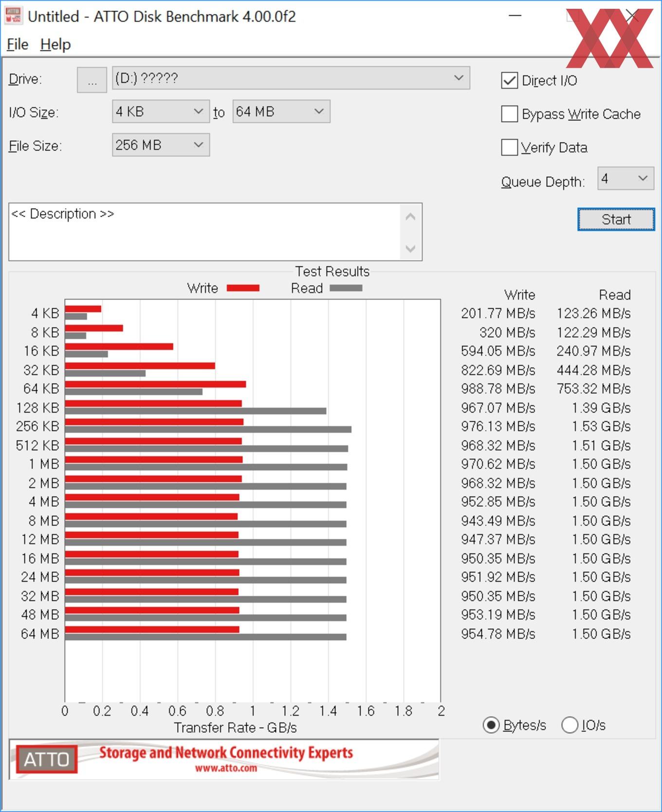Click write value 954.78 MB/s
The height and width of the screenshot is (812, 662).
[498, 634]
